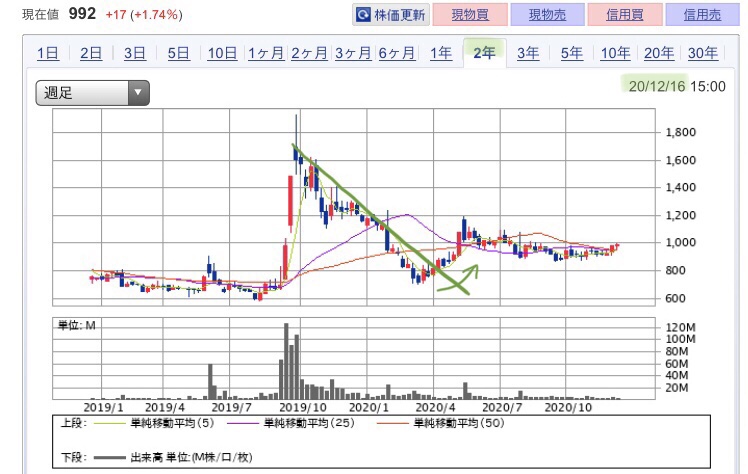Select the 1ヶ月 period tab
748x474 pixels.
coord(266,53)
